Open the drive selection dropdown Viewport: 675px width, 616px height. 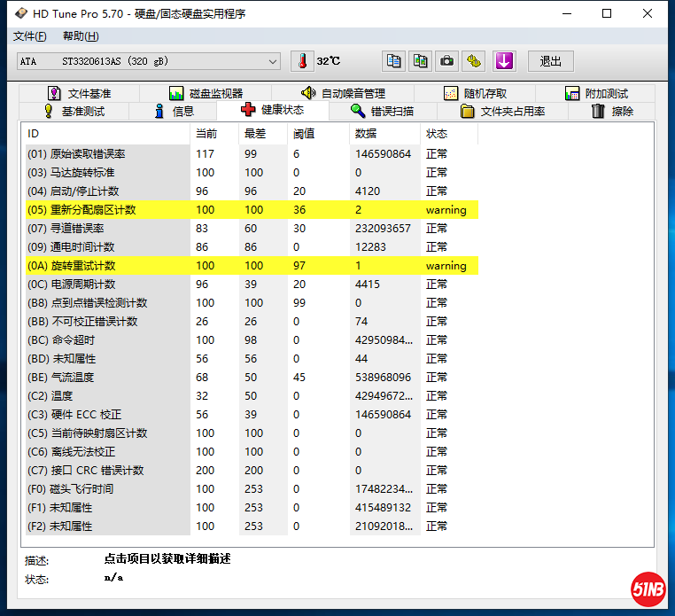(x=273, y=61)
